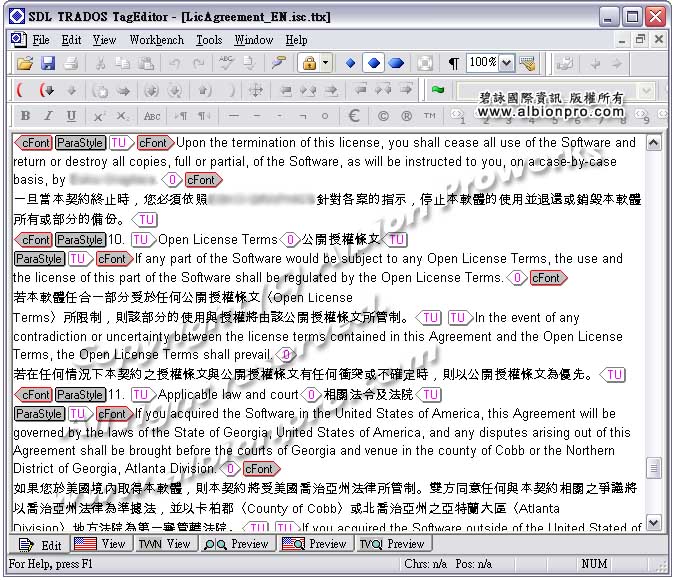
Task: Undo the last action
Action: (x=175, y=63)
